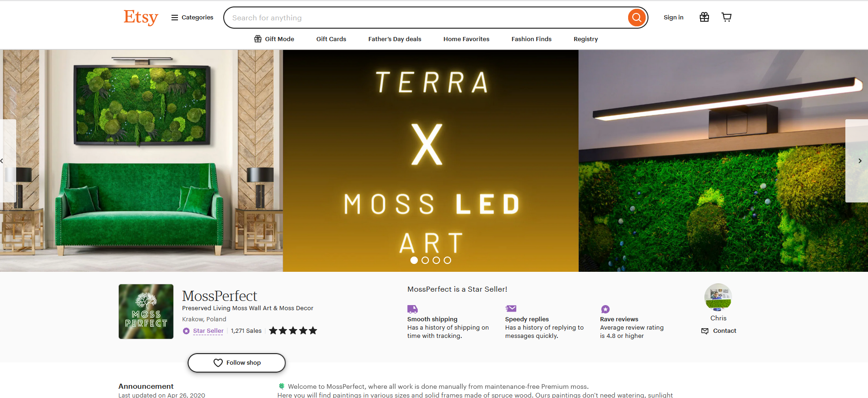Screen dimensions: 868x398
Task: Focus the Search for anything field
Action: point(425,18)
